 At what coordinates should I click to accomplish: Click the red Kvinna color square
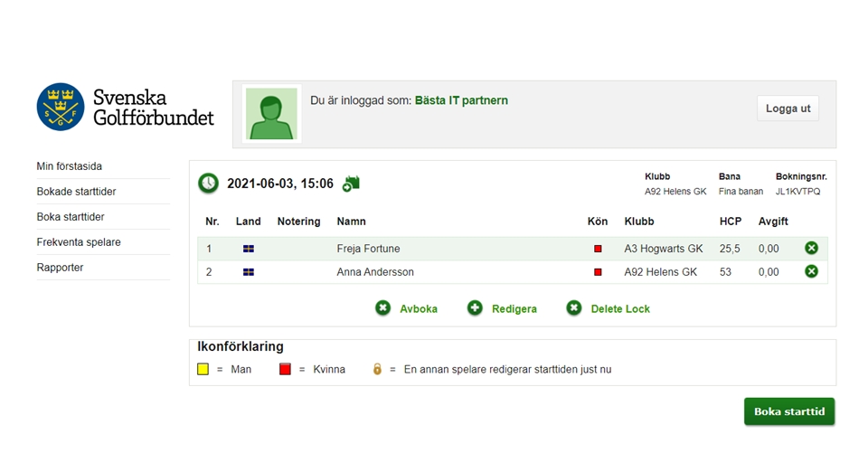click(x=285, y=370)
